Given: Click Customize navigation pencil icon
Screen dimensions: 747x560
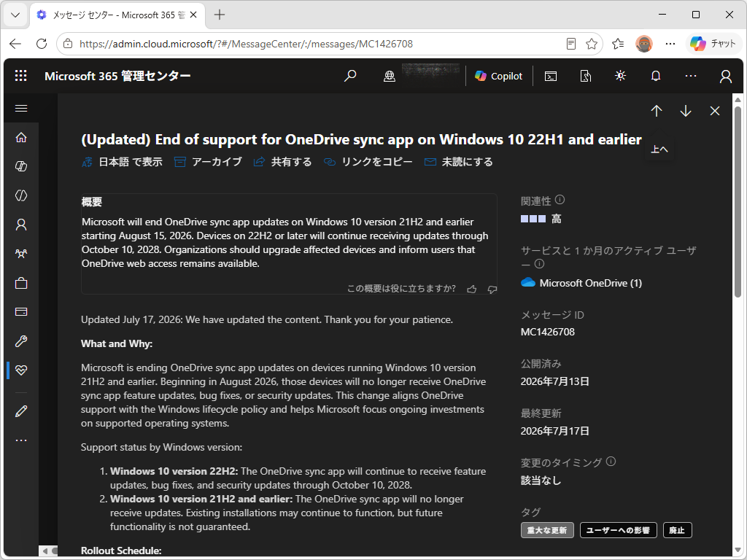Looking at the screenshot, I should coord(21,411).
